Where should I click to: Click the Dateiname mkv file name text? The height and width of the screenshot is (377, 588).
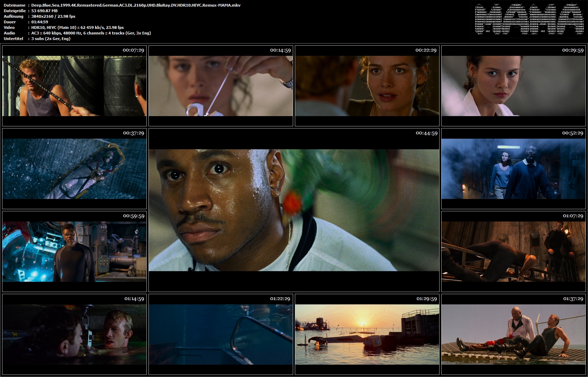(x=136, y=5)
